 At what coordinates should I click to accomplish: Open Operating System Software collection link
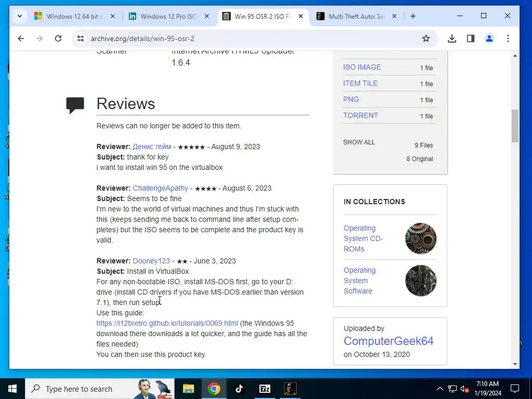(360, 281)
